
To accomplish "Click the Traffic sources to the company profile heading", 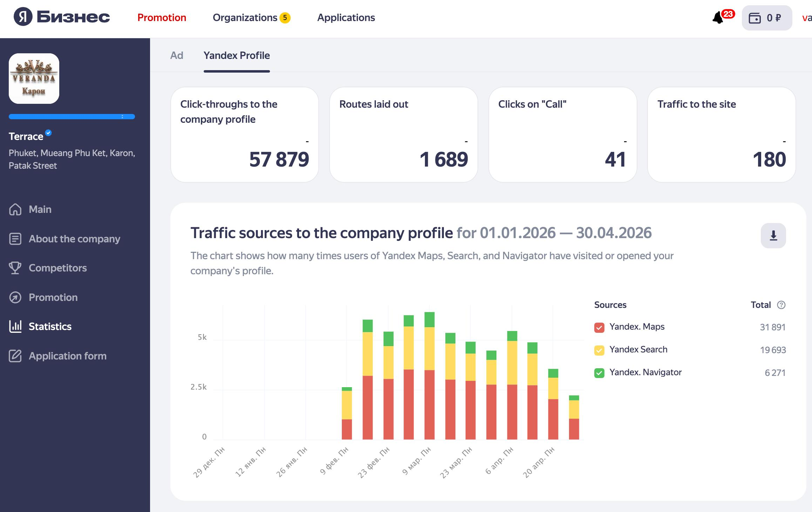I will click(x=322, y=233).
